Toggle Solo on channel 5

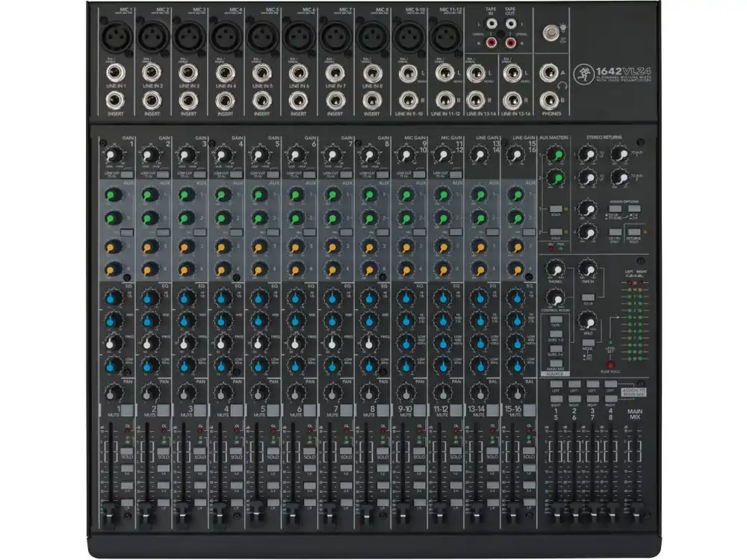click(273, 450)
